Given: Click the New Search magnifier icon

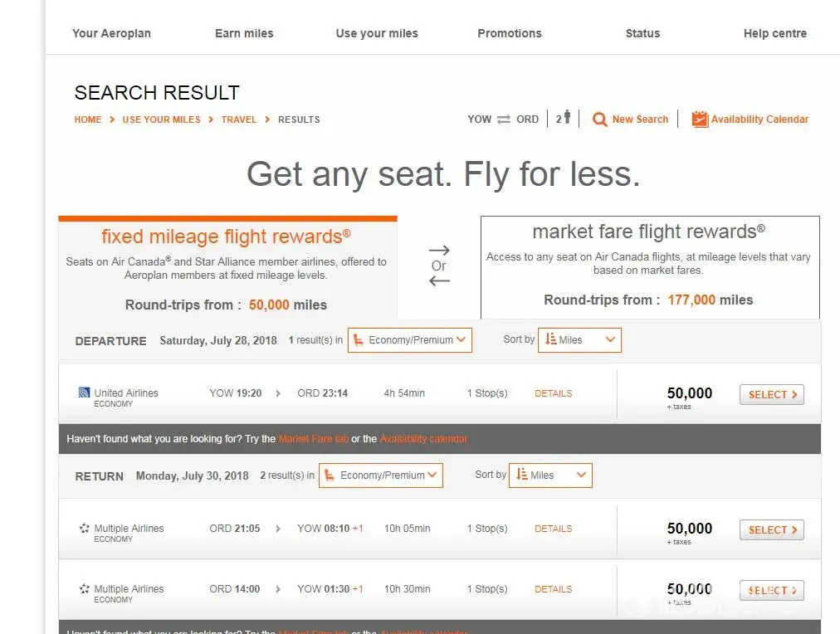Looking at the screenshot, I should [599, 119].
